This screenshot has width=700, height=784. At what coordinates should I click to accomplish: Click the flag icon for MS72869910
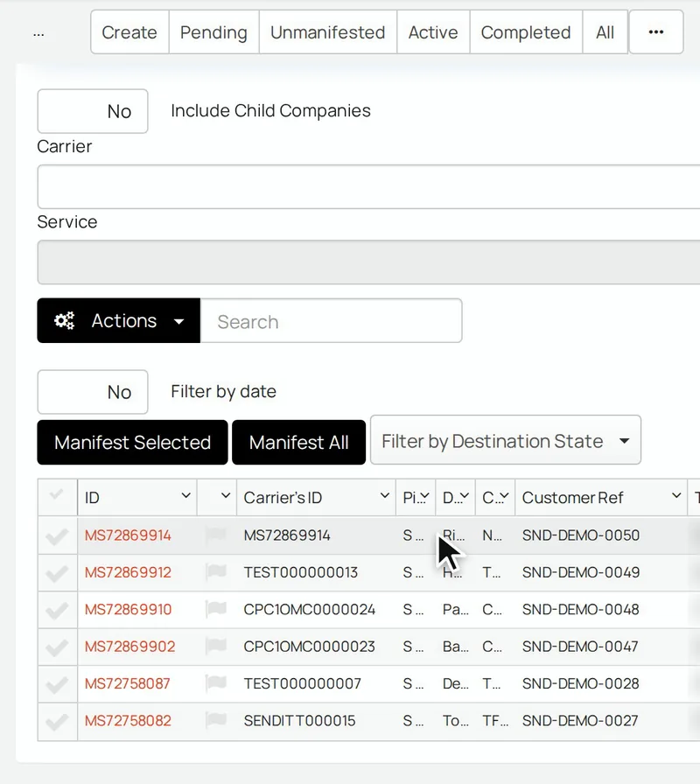216,608
